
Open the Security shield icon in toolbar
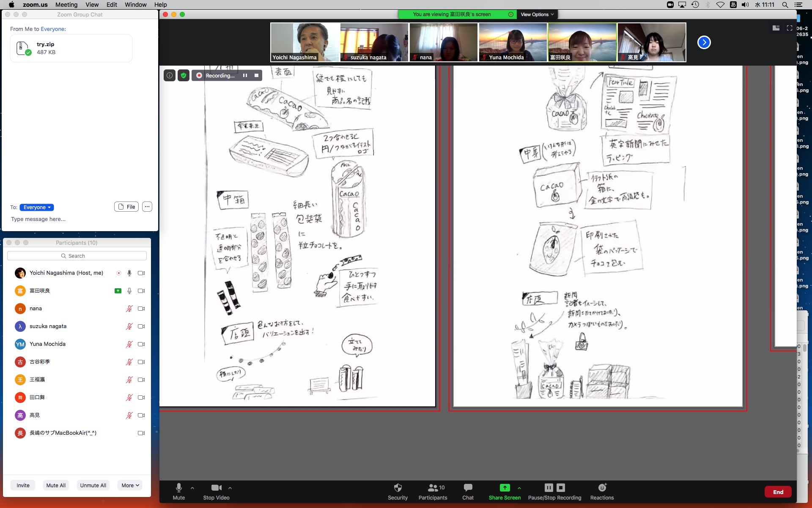pos(398,488)
